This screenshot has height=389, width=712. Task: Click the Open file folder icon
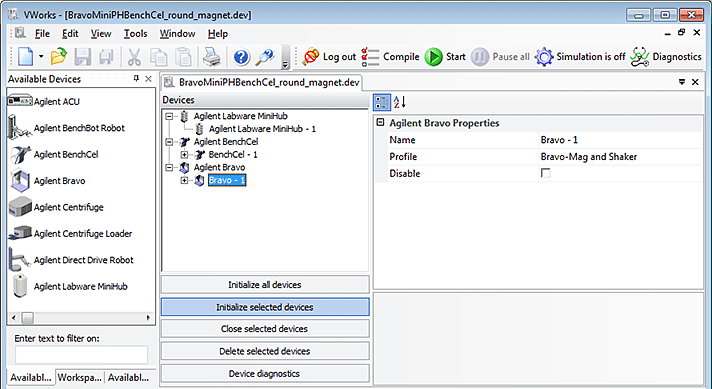pos(59,57)
